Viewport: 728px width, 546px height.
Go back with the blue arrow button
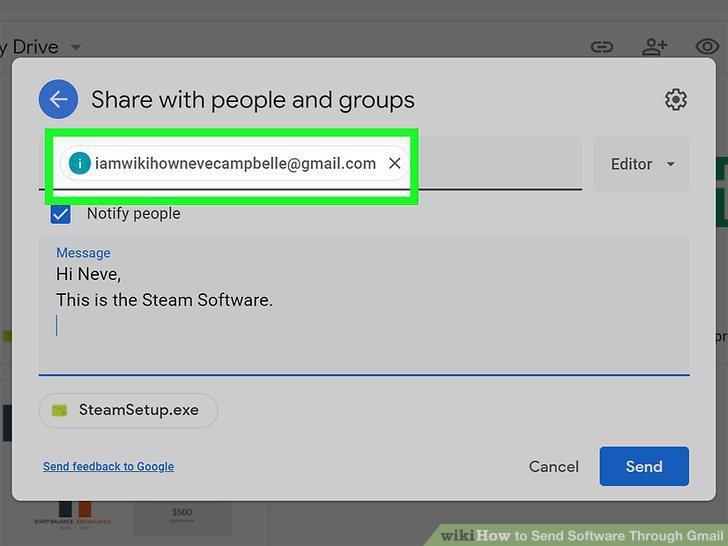58,99
